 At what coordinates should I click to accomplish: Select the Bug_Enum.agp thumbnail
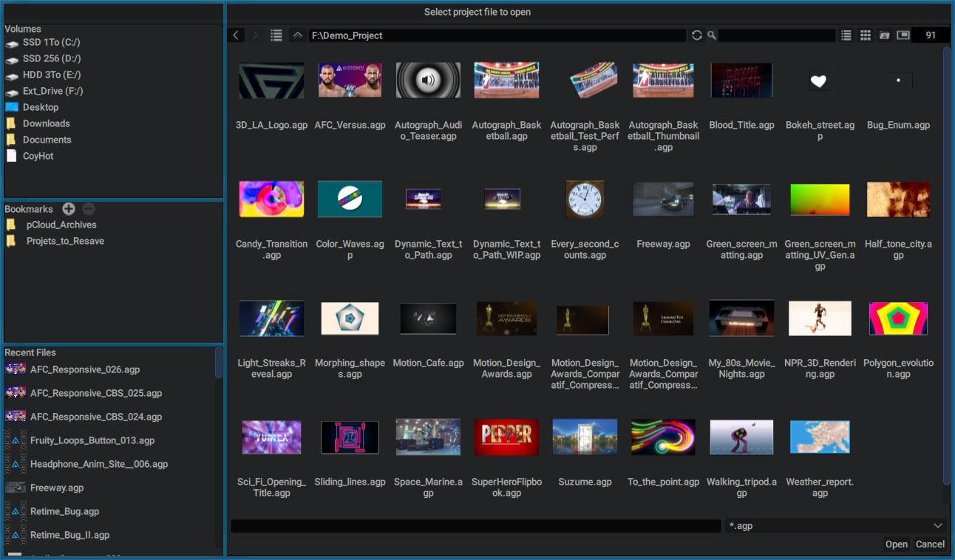point(898,81)
